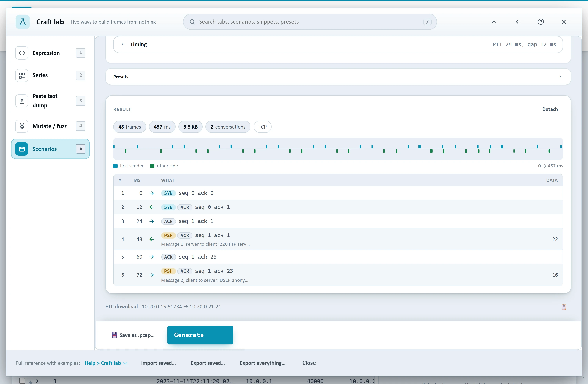Click the 48 frames pill
This screenshot has height=384, width=588.
click(x=130, y=127)
